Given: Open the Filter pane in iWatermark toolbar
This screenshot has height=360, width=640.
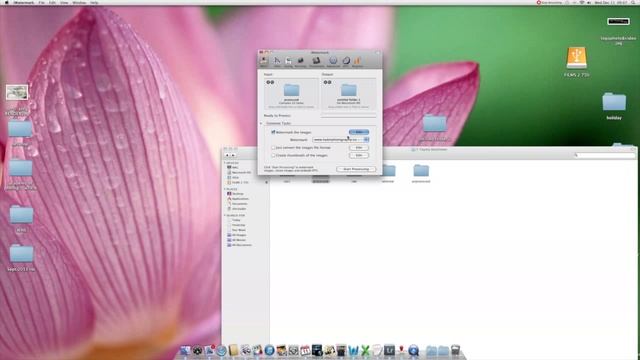Looking at the screenshot, I should [x=277, y=61].
